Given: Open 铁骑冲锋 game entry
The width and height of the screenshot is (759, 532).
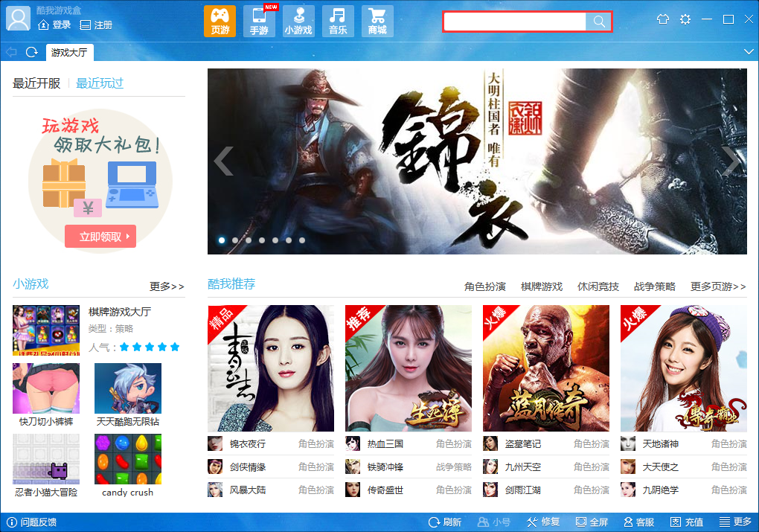Looking at the screenshot, I should [x=408, y=467].
